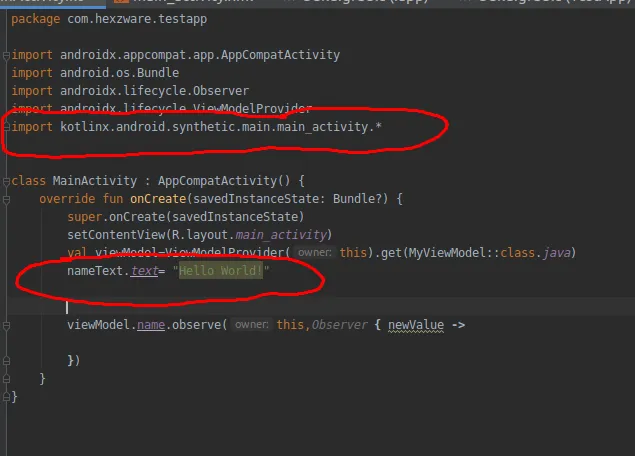This screenshot has height=456, width=635.
Task: Click the 'MainActivity' class name
Action: [x=95, y=181]
